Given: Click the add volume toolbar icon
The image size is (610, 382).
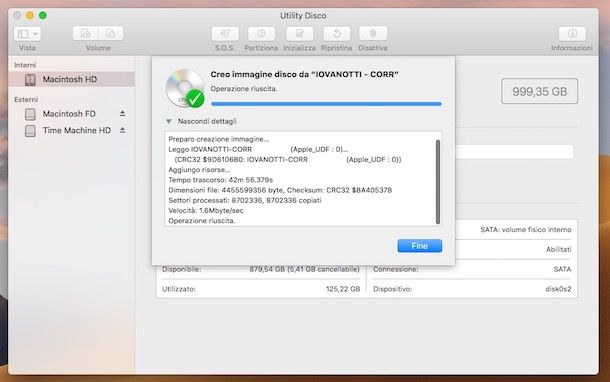Looking at the screenshot, I should pyautogui.click(x=85, y=33).
